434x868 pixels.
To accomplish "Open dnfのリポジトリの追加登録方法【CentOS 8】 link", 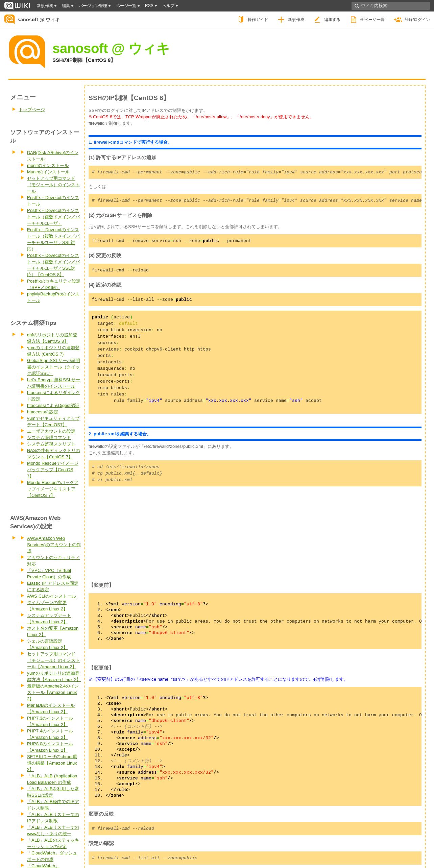I will pyautogui.click(x=52, y=338).
